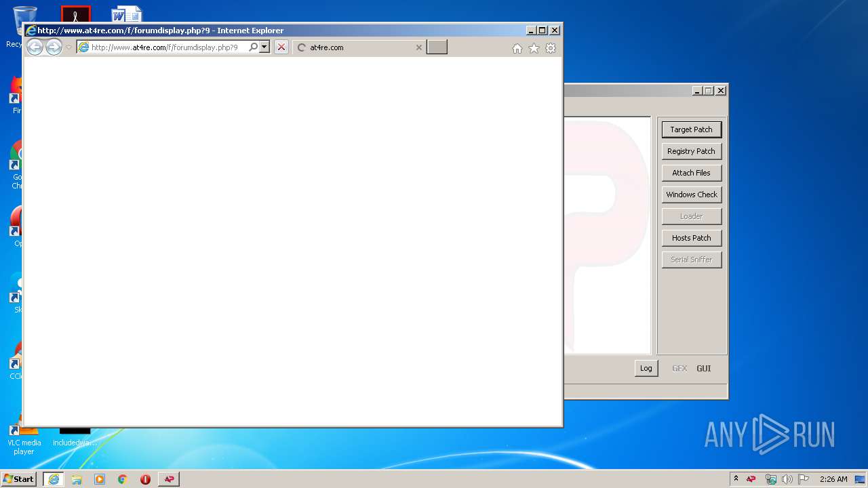Close the at4re.com tab
Screen dimensions: 868x488
tap(419, 47)
